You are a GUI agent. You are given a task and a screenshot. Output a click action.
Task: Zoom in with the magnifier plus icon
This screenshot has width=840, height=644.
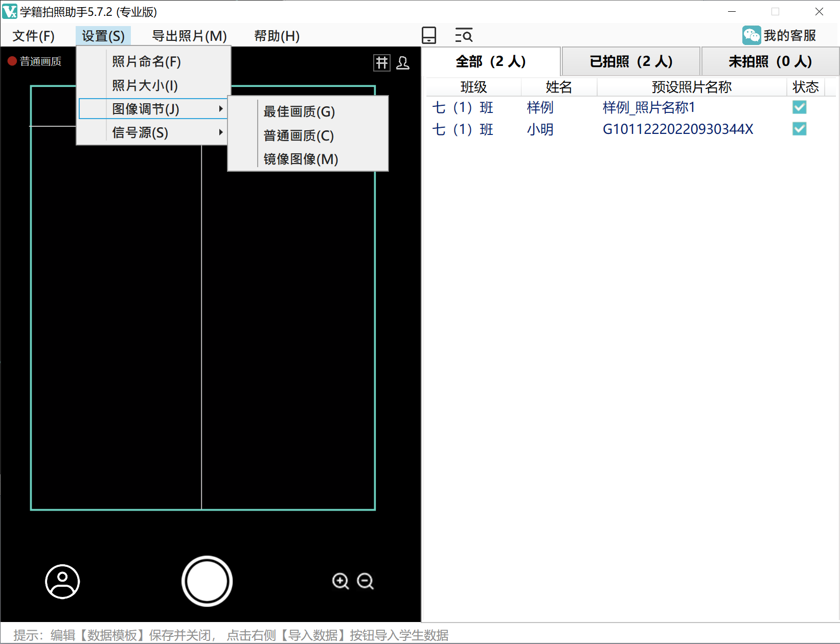[340, 581]
